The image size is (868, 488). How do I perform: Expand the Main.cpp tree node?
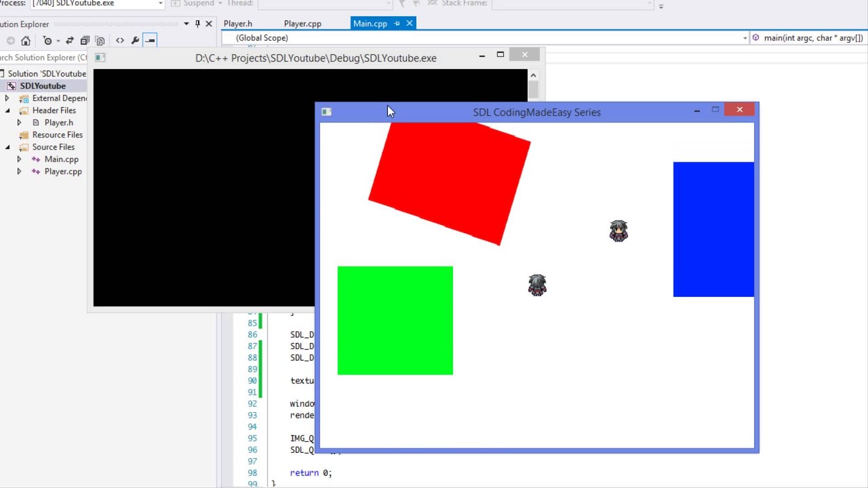click(x=19, y=159)
